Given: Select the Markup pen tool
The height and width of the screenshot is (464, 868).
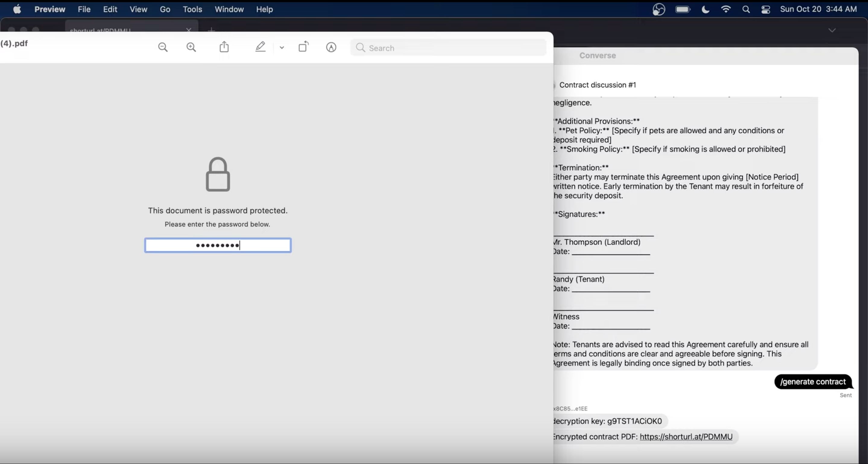Looking at the screenshot, I should [x=260, y=47].
